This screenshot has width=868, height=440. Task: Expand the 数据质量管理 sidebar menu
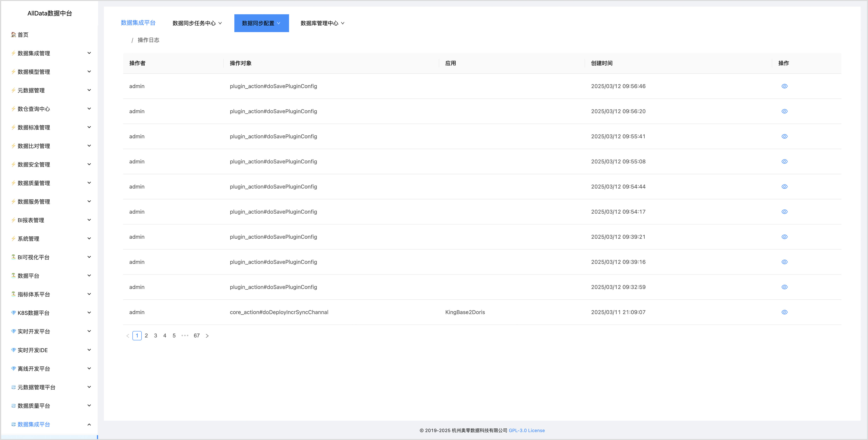pos(89,183)
